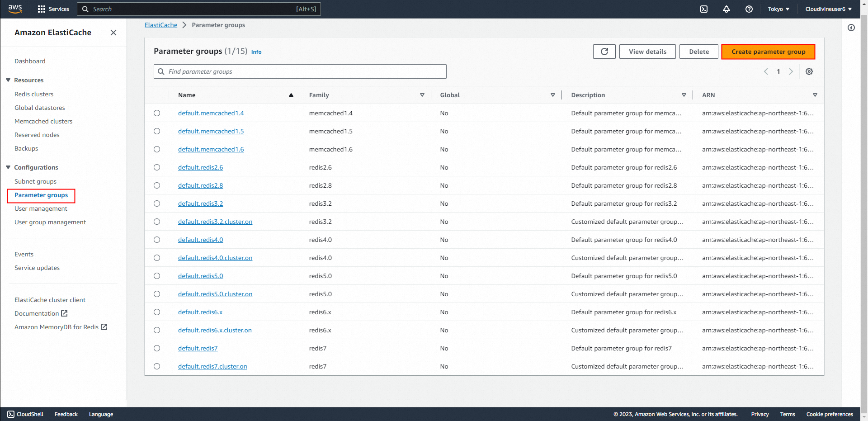Open Memcached clusters in sidebar
Screen dimensions: 868x421
coord(43,121)
